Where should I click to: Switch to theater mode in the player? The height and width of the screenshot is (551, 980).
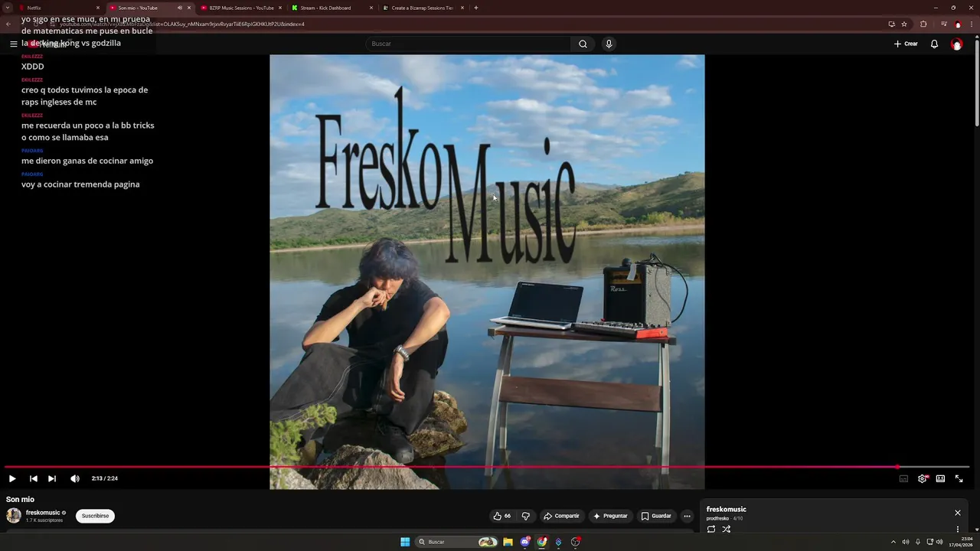[x=940, y=478]
